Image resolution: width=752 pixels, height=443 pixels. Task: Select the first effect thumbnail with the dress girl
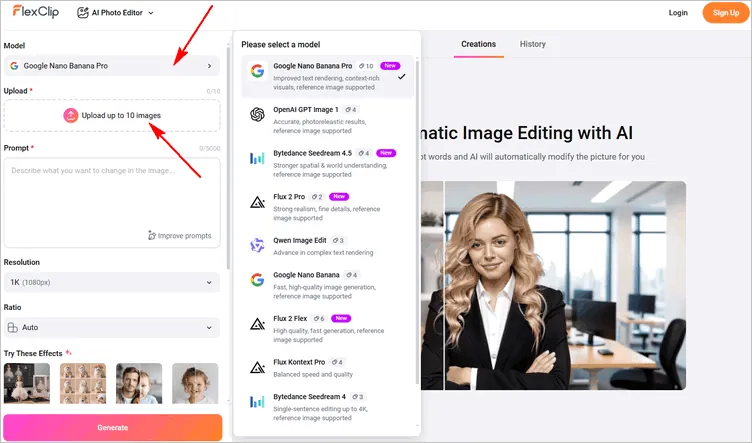[27, 383]
